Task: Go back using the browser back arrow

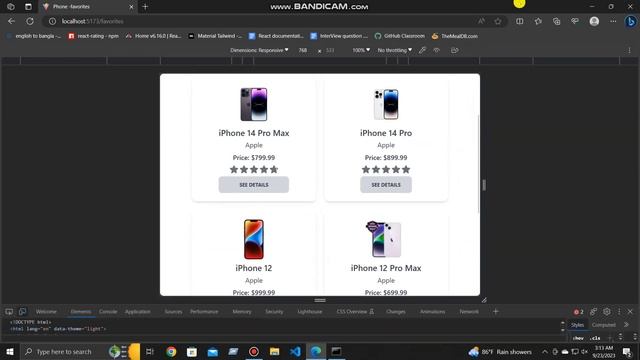Action: pyautogui.click(x=11, y=21)
